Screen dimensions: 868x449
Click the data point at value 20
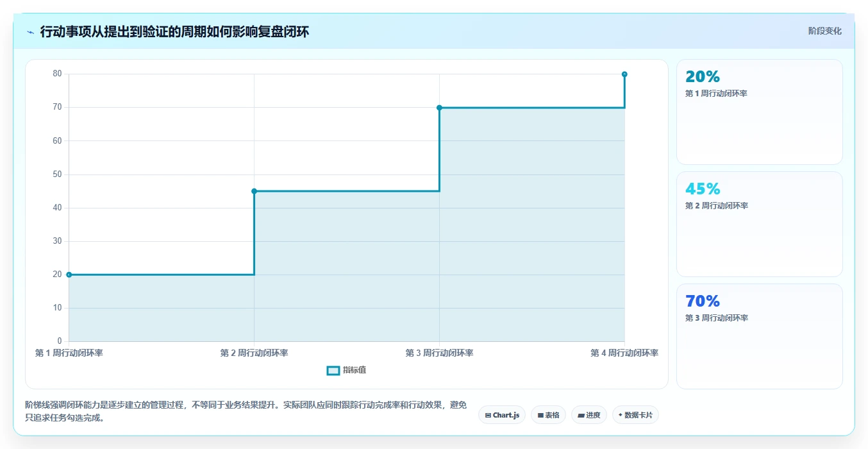click(69, 275)
